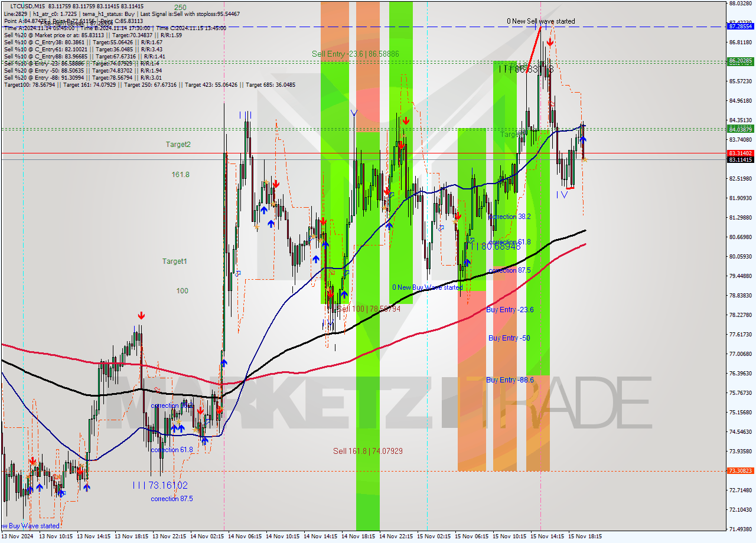Select the '0 New Sell wave started' label

(x=540, y=21)
